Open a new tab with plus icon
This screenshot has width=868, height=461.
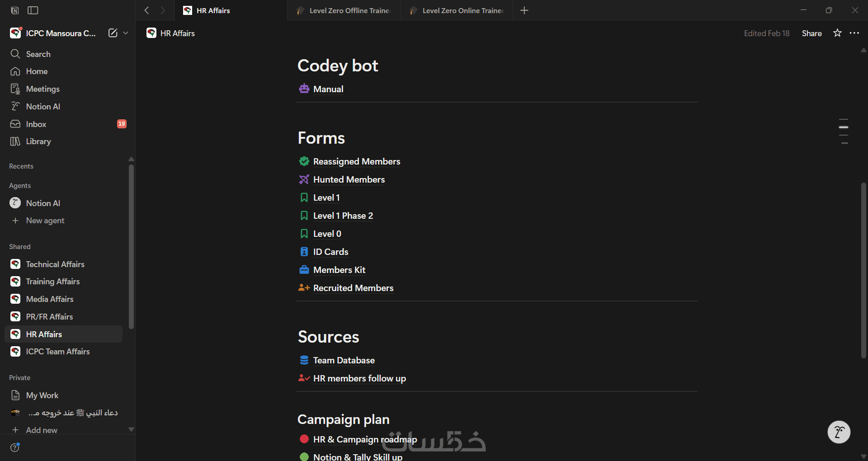click(524, 10)
